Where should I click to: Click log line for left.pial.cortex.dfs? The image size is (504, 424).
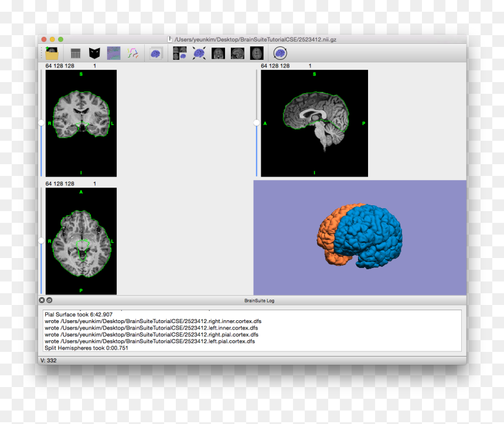150,341
